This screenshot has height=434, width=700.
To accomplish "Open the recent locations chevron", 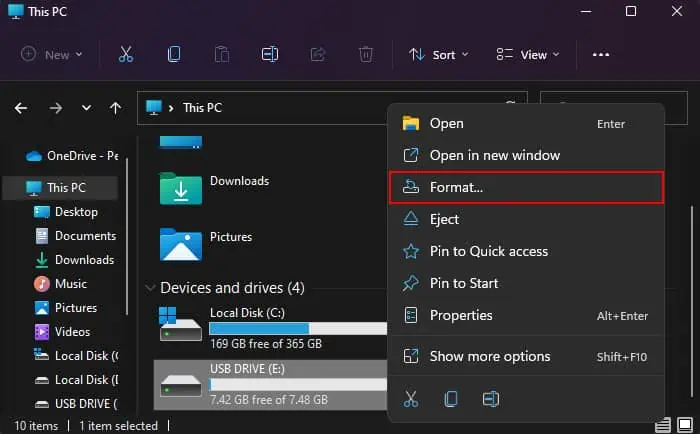I will tap(86, 108).
